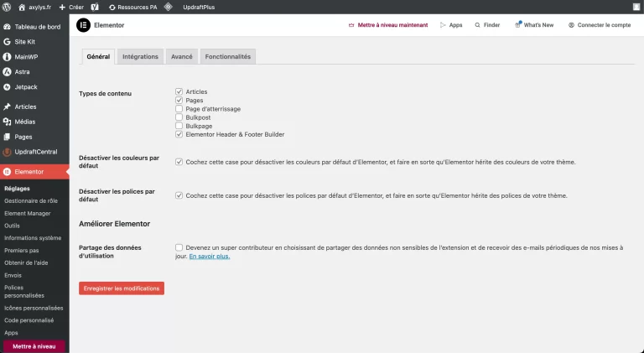The width and height of the screenshot is (644, 353).
Task: Open Icônes personnalisées submenu item
Action: click(34, 308)
